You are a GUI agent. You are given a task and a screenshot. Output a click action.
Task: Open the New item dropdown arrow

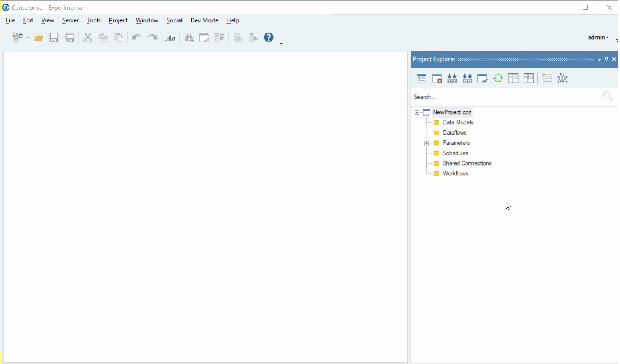28,38
